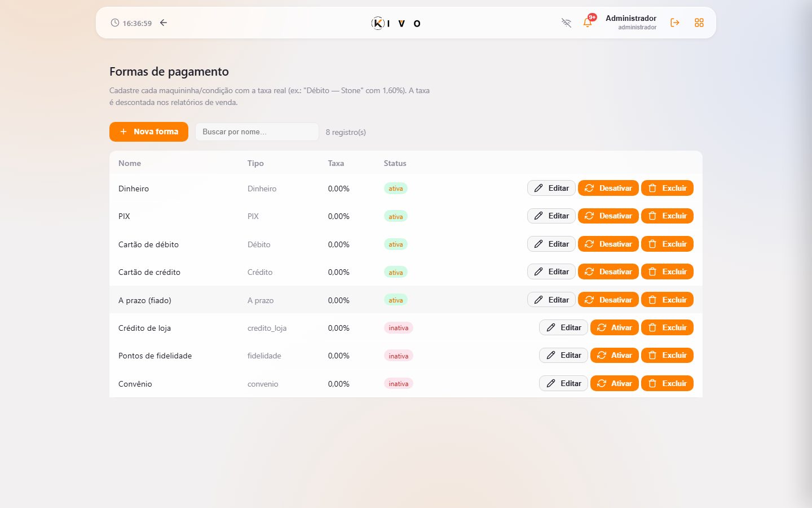Delete the PIX payment method
The height and width of the screenshot is (508, 812).
point(667,216)
